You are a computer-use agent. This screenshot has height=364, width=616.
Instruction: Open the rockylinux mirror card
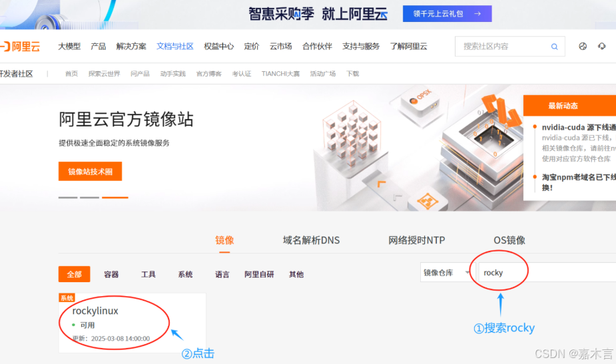point(132,323)
